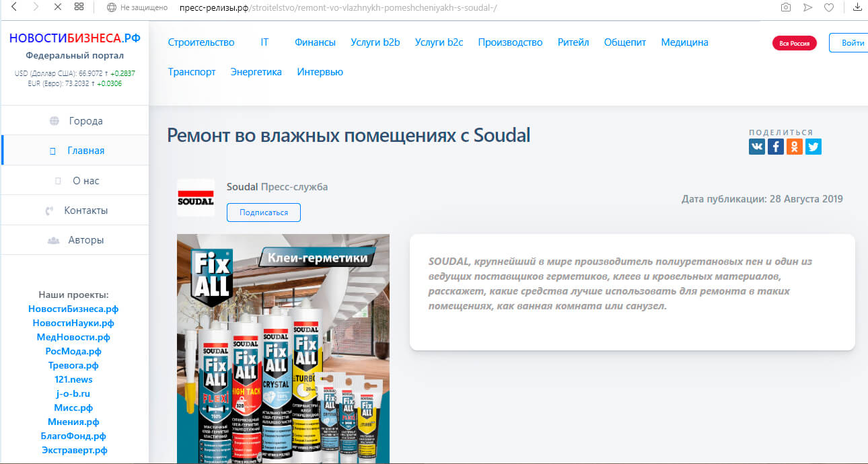
Task: Share article on Facebook
Action: (x=776, y=147)
